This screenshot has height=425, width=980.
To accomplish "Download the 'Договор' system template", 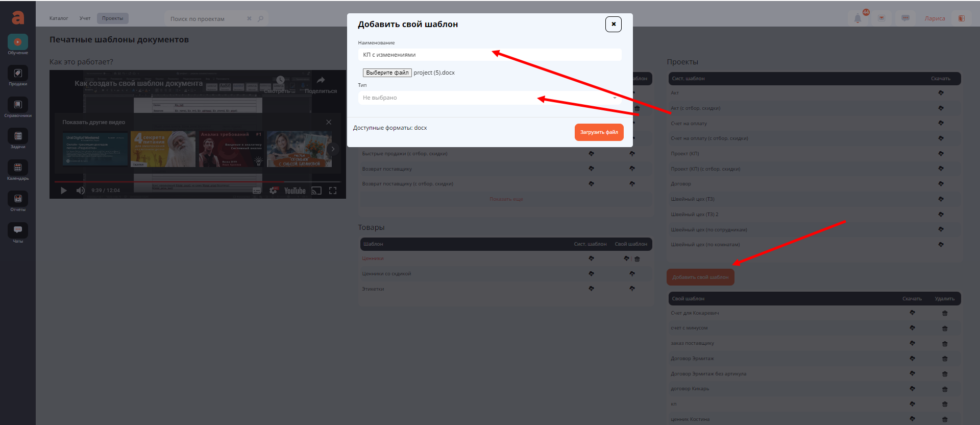I will point(941,184).
